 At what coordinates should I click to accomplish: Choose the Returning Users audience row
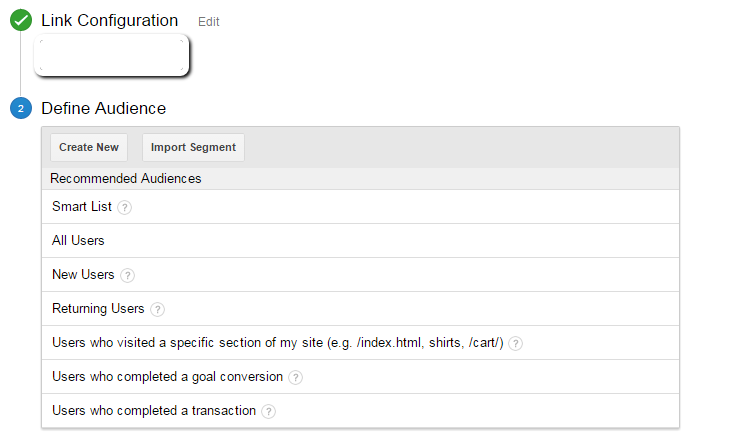coord(360,308)
